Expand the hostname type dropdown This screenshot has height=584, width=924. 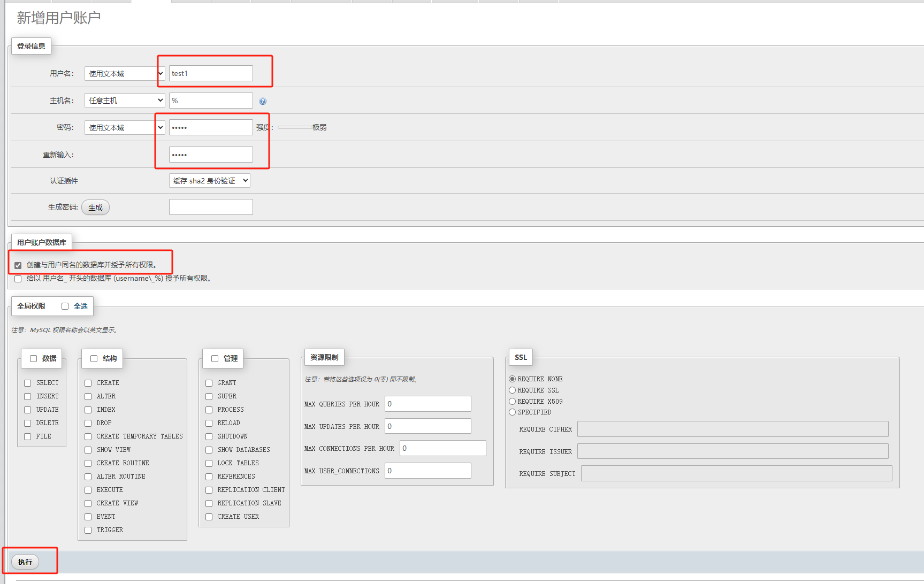coord(124,101)
